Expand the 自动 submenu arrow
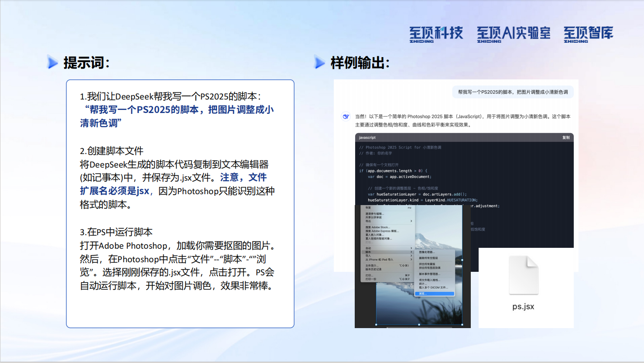The image size is (644, 363). pyautogui.click(x=411, y=248)
